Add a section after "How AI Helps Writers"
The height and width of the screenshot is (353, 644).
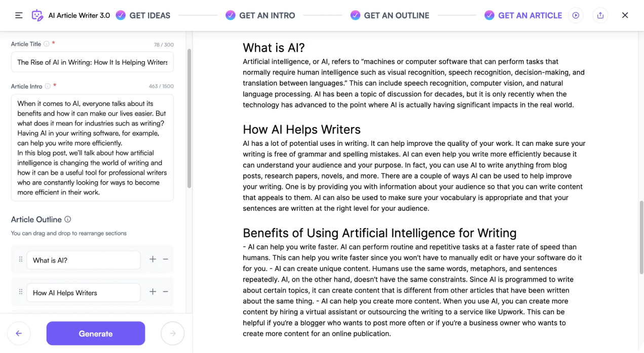pos(153,292)
